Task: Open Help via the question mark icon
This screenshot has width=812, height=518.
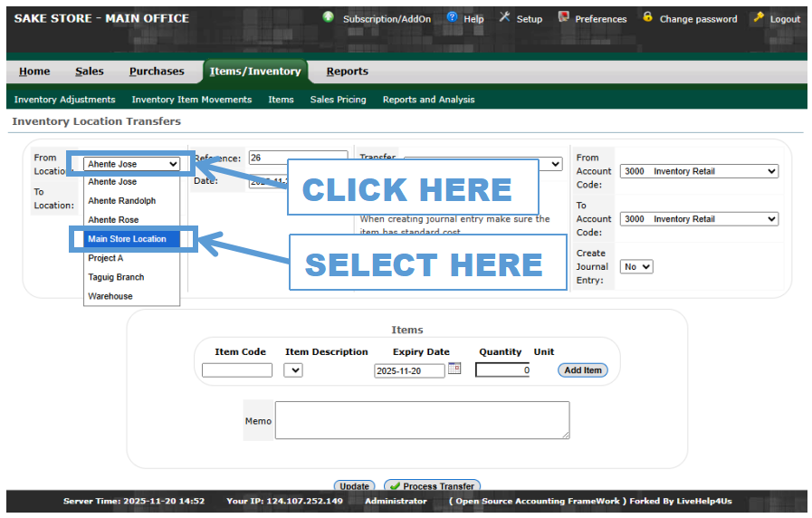Action: click(x=452, y=17)
